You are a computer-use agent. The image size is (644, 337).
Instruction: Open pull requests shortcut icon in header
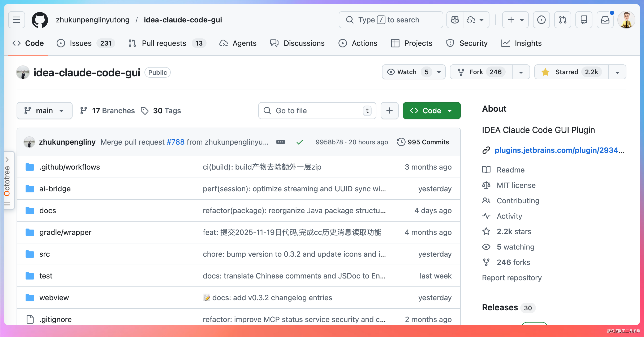(563, 20)
